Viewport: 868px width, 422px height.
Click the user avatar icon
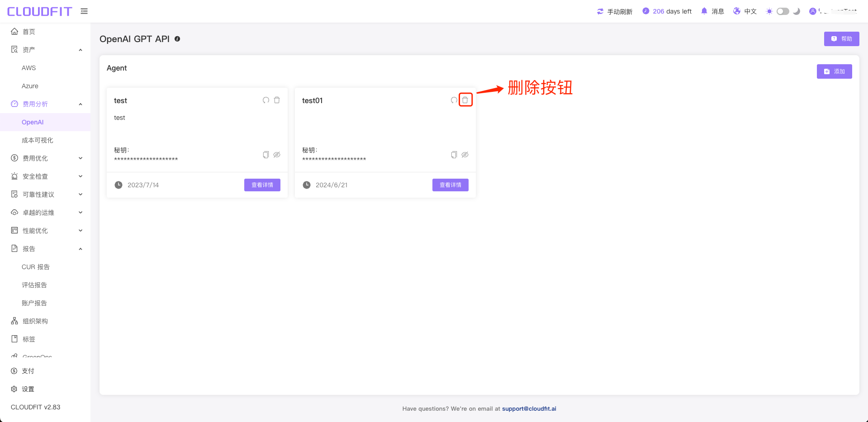click(x=813, y=11)
